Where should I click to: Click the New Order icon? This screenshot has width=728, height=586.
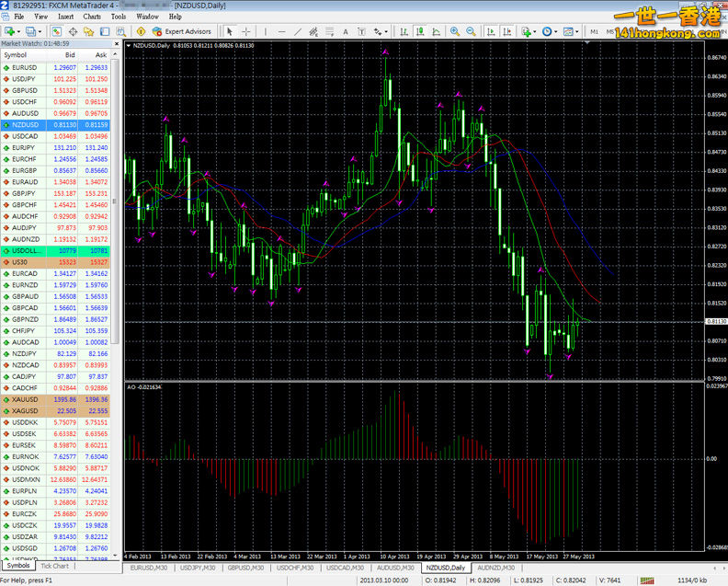[x=142, y=31]
